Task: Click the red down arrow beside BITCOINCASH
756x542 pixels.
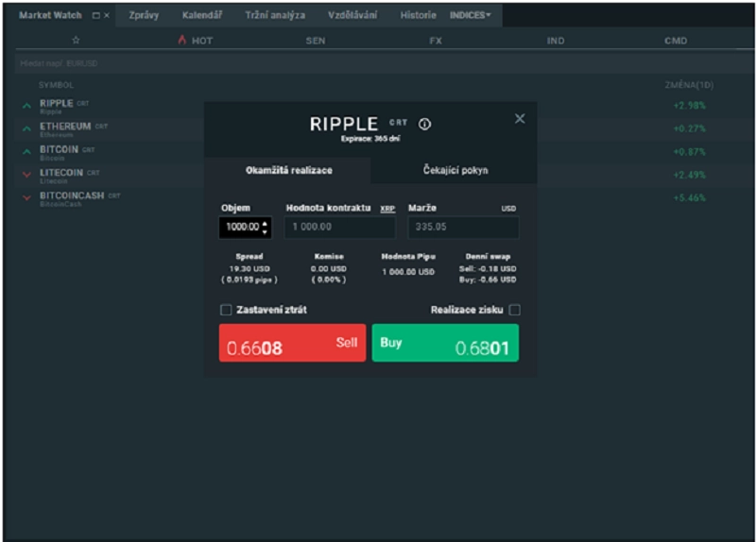Action: pyautogui.click(x=27, y=197)
